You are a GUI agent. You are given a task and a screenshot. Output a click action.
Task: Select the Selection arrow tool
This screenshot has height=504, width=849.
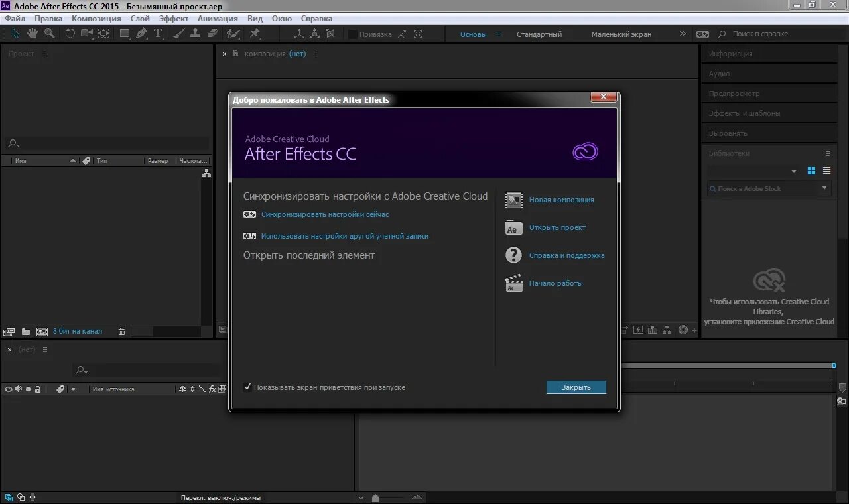point(16,34)
